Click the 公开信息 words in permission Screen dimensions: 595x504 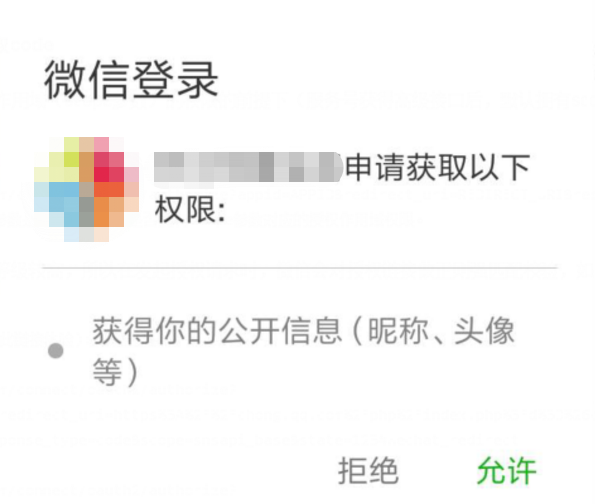pos(280,330)
